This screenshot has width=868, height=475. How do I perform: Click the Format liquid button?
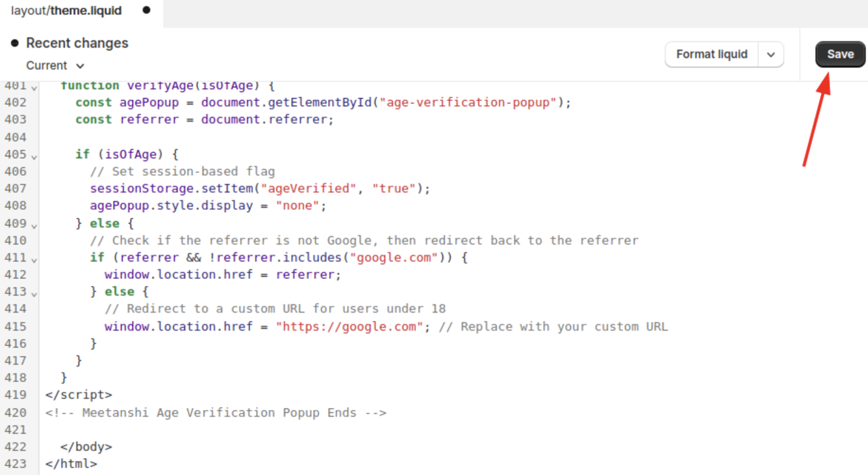pyautogui.click(x=711, y=54)
